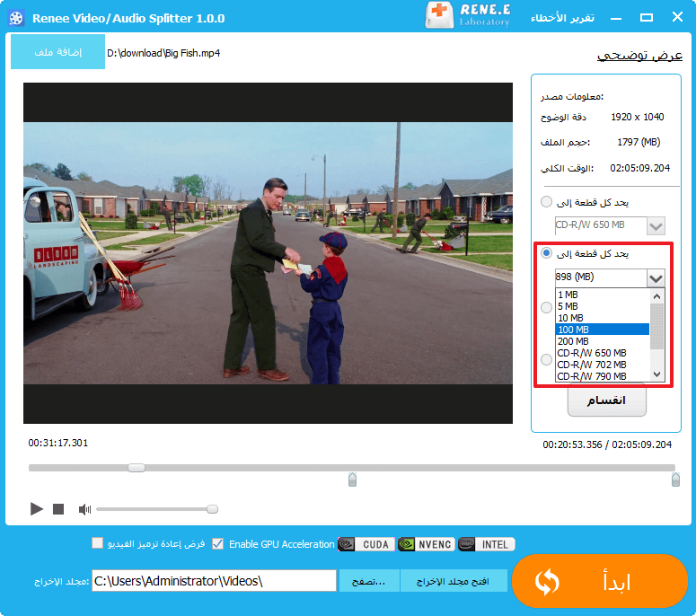Click the size list scroll-down arrow

(x=657, y=374)
